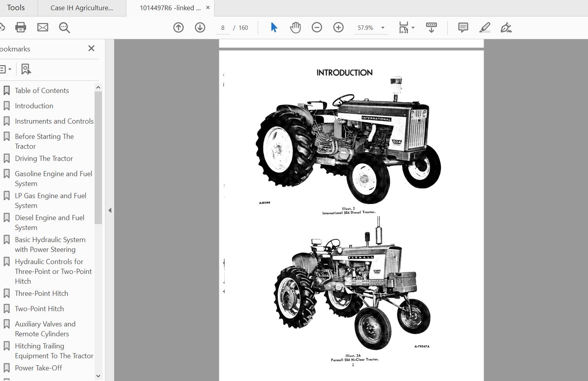Open the Three-Point Hitch bookmark
This screenshot has height=381, width=588.
click(42, 293)
